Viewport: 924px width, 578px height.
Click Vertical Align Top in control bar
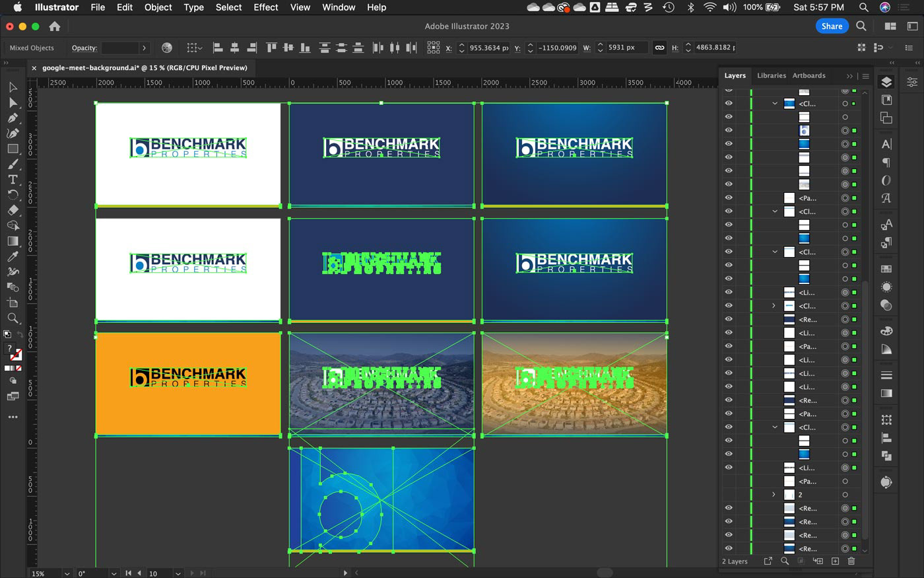coord(271,48)
